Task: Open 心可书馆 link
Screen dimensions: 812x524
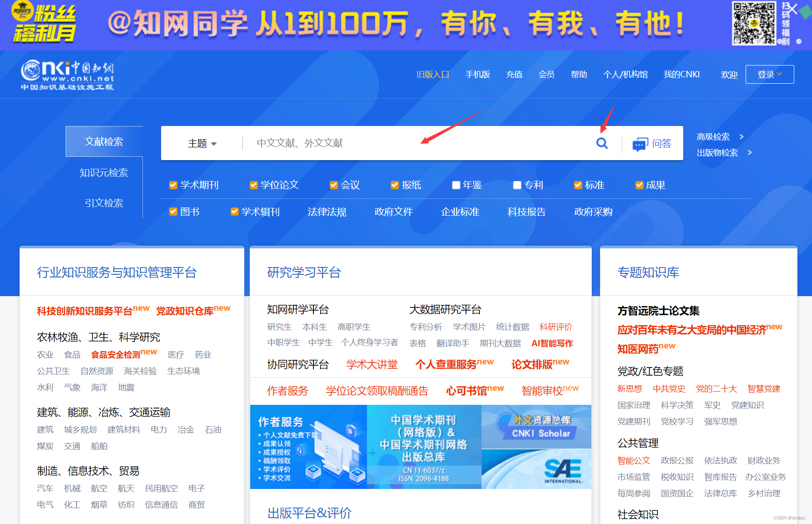Action: (466, 391)
